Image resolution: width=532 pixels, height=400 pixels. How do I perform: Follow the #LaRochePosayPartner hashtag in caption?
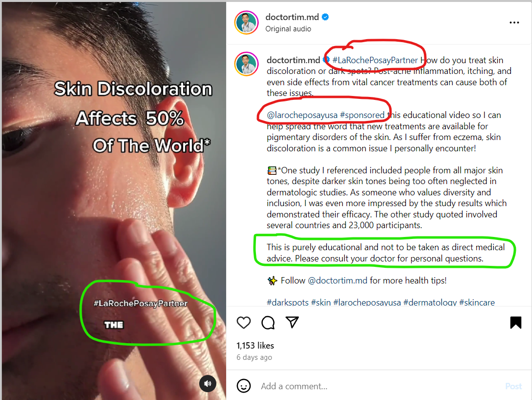(375, 60)
